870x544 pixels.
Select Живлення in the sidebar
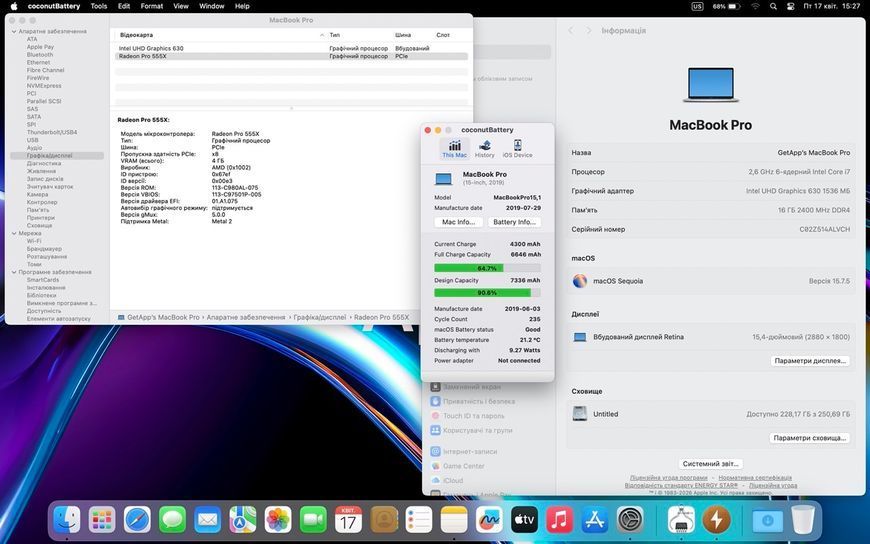coord(42,172)
